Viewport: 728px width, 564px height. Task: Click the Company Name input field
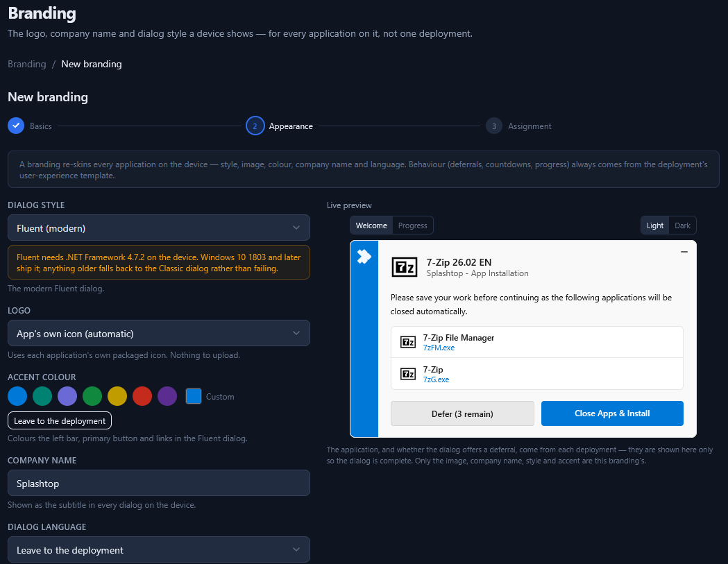pyautogui.click(x=159, y=483)
